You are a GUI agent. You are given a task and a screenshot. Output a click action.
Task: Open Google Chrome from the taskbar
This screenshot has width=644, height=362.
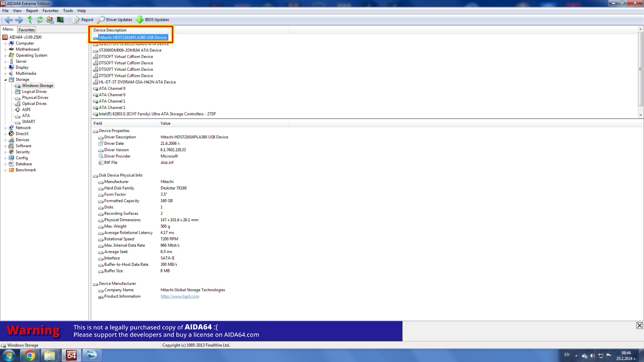(x=29, y=356)
